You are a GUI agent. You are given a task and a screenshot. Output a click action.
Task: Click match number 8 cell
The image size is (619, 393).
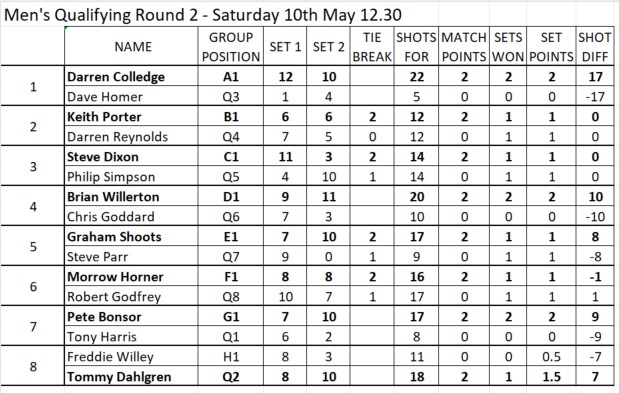[33, 367]
